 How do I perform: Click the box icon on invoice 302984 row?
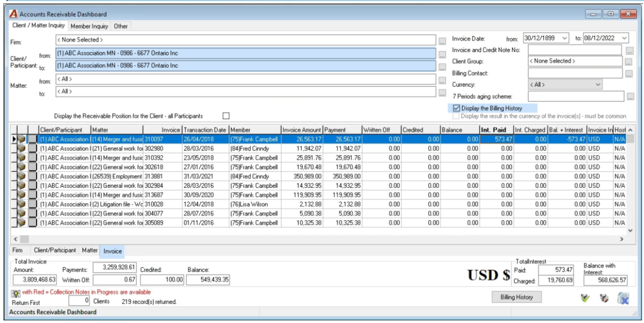click(x=22, y=186)
